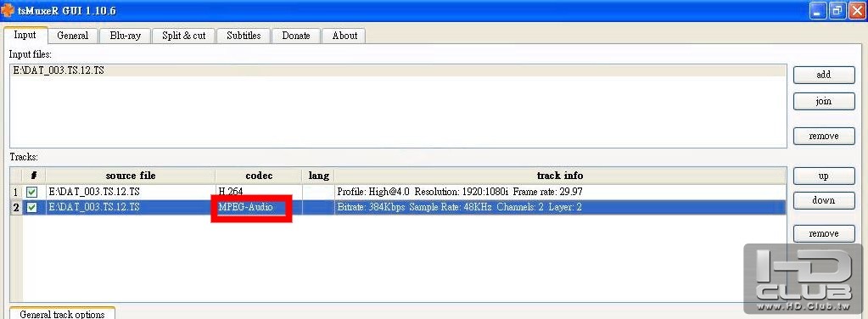Screen dimensions: 868x319
Task: Click the lang column header
Action: (x=318, y=176)
